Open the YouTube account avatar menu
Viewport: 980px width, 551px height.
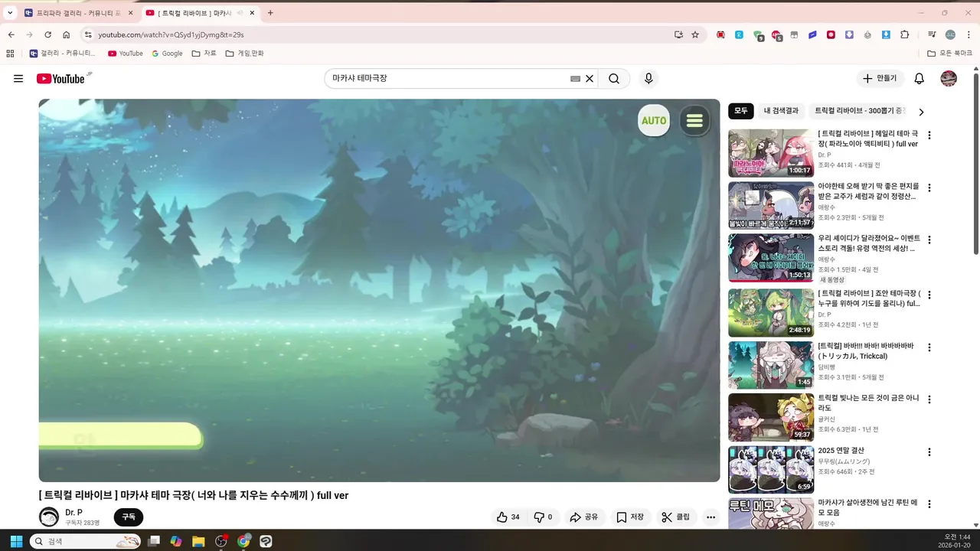pyautogui.click(x=949, y=78)
